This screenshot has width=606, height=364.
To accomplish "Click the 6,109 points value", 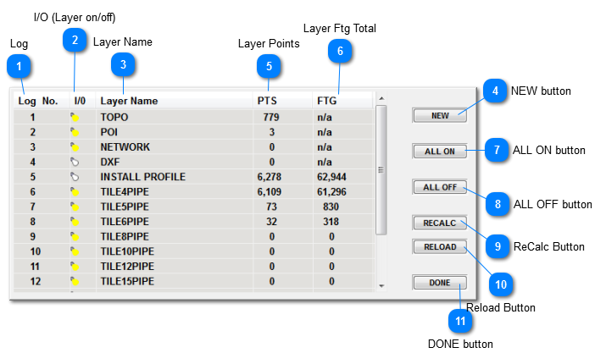I will (270, 192).
